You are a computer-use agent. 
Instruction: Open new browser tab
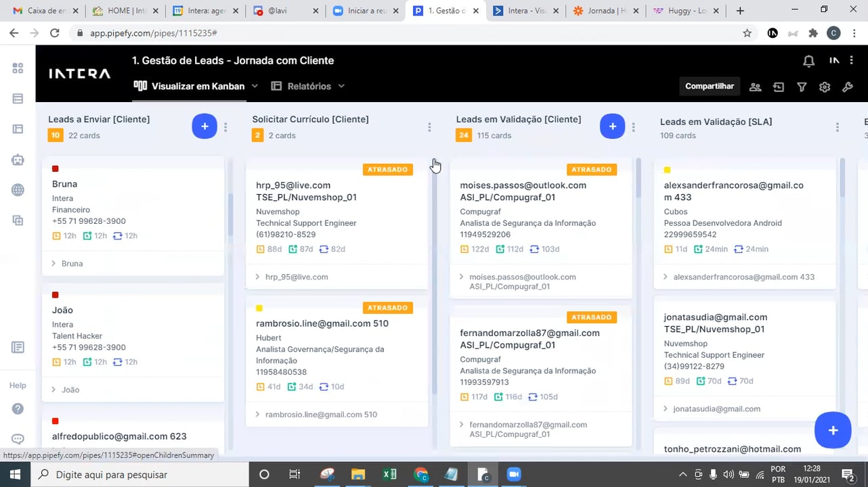[740, 11]
